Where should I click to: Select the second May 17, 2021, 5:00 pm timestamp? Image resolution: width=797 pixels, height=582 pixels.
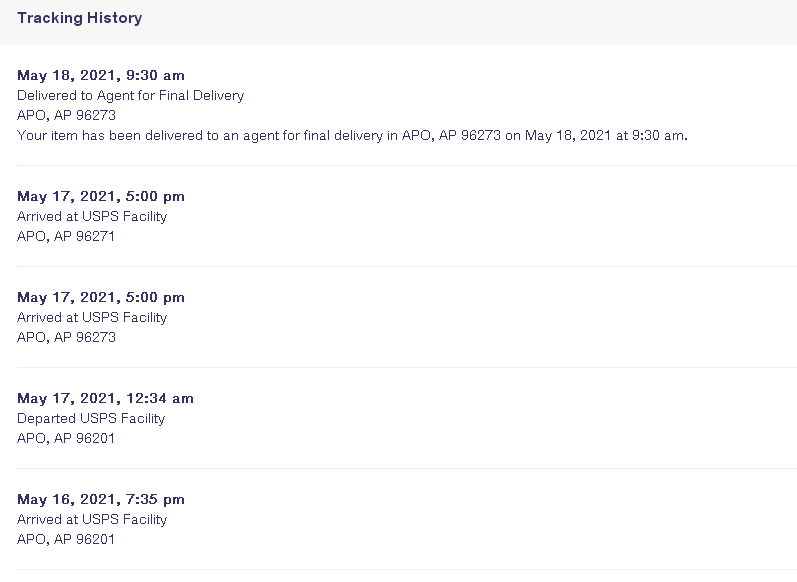click(x=101, y=297)
